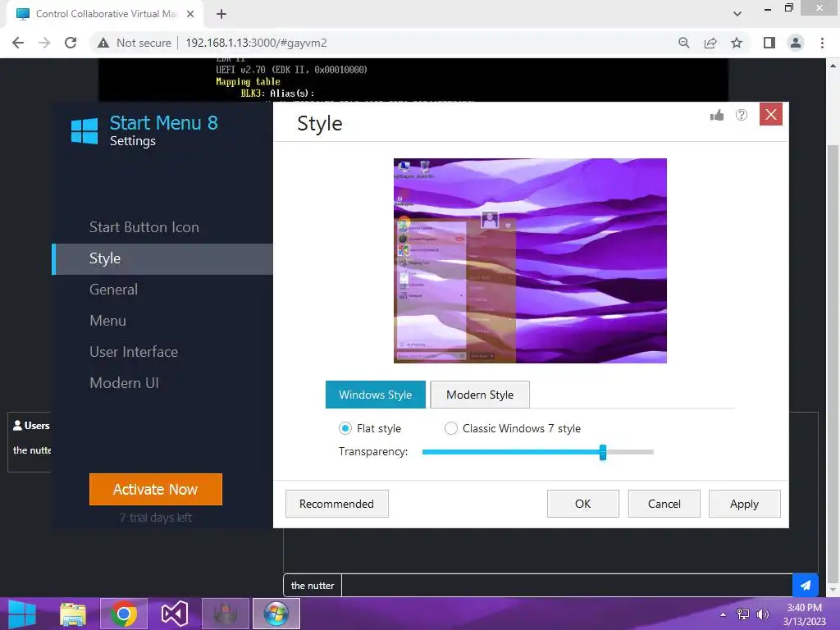
Task: Click the chat message input field
Action: pos(567,585)
